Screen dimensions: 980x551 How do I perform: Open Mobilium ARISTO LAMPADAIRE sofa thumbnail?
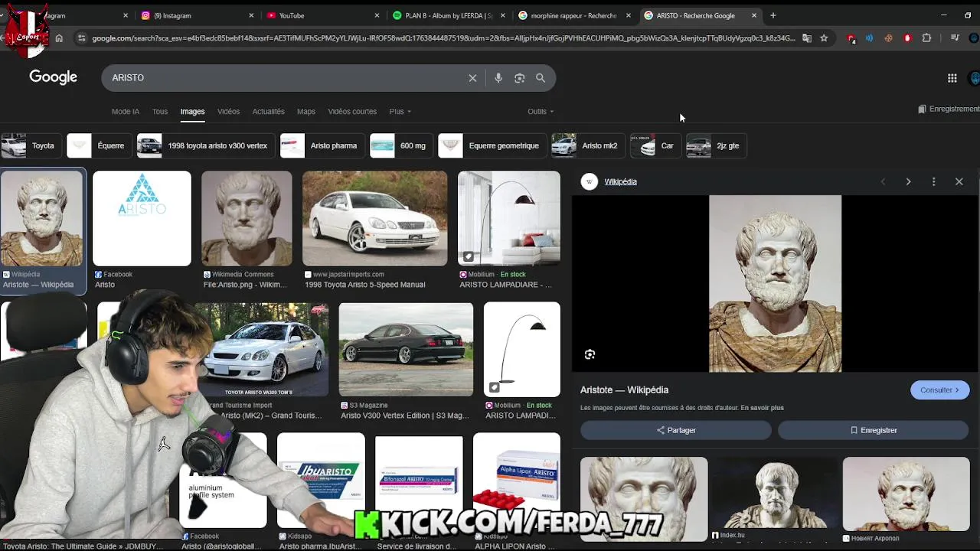509,218
